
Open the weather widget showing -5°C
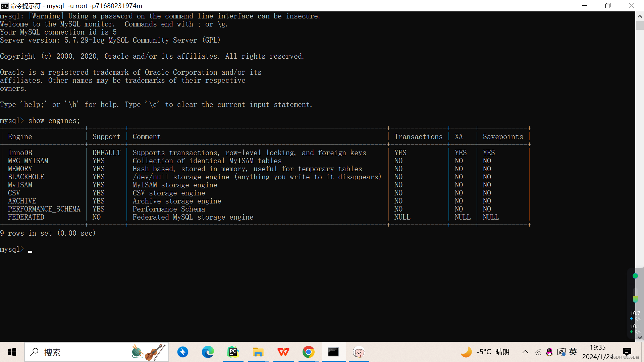tap(485, 352)
